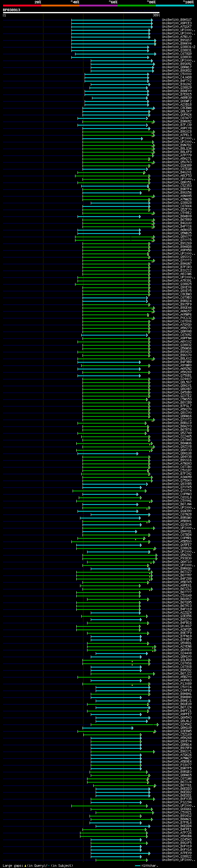Image resolution: width=197 pixels, height=868 pixels.
Task: Select the UniRef100_Q7XYT2 label
Action: click(x=176, y=419)
